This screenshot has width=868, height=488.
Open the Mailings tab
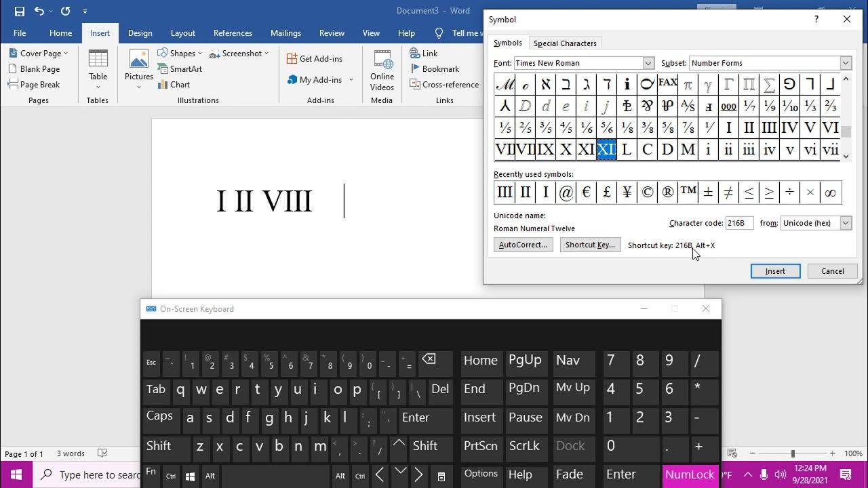pos(285,33)
